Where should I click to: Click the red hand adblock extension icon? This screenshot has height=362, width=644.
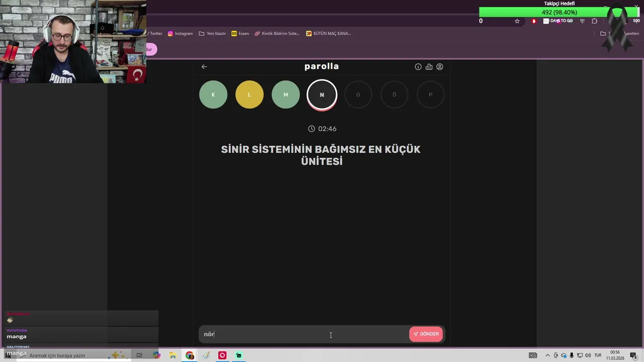[x=534, y=21]
